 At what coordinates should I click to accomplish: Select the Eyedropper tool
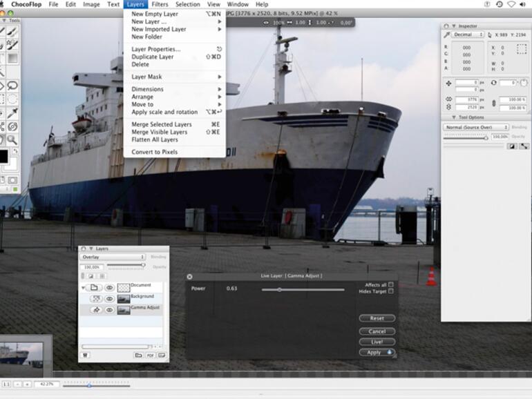tap(12, 113)
